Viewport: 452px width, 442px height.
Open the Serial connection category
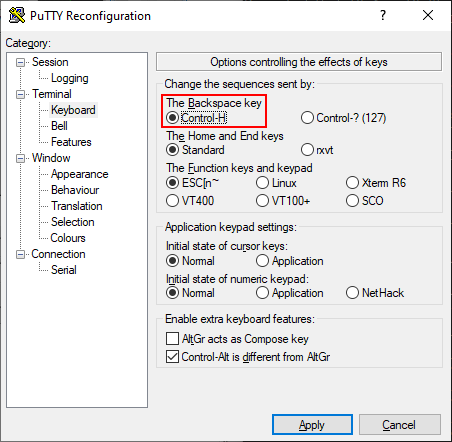pos(64,270)
